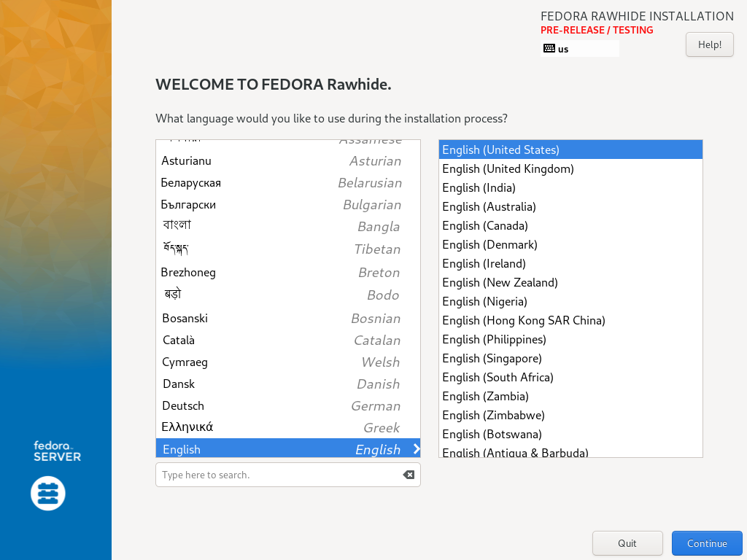Select Ελληνικά (Greek) language
747x560 pixels.
(x=287, y=427)
